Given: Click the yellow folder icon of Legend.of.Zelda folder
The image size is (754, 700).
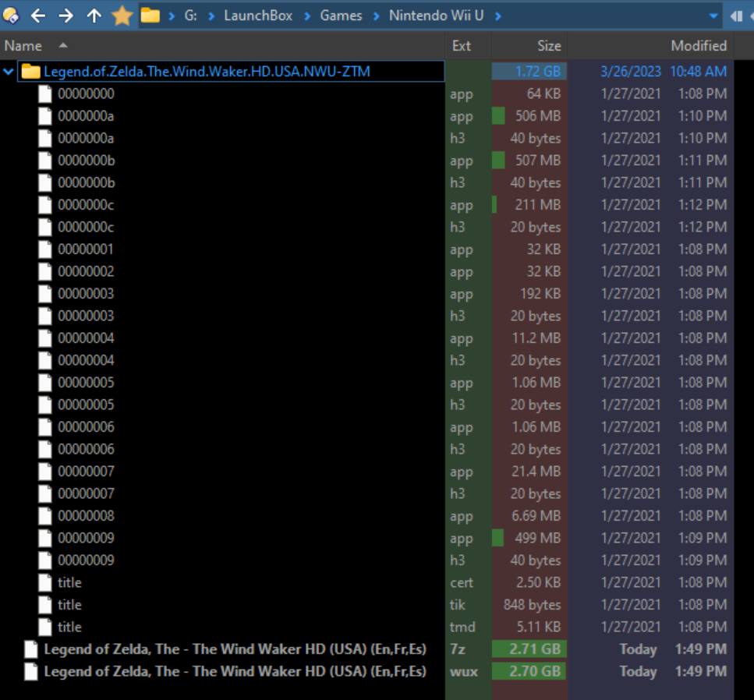Looking at the screenshot, I should click(x=30, y=72).
